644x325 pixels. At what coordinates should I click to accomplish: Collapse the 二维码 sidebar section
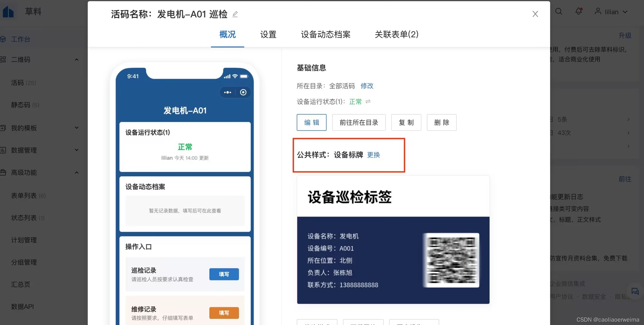click(x=77, y=60)
